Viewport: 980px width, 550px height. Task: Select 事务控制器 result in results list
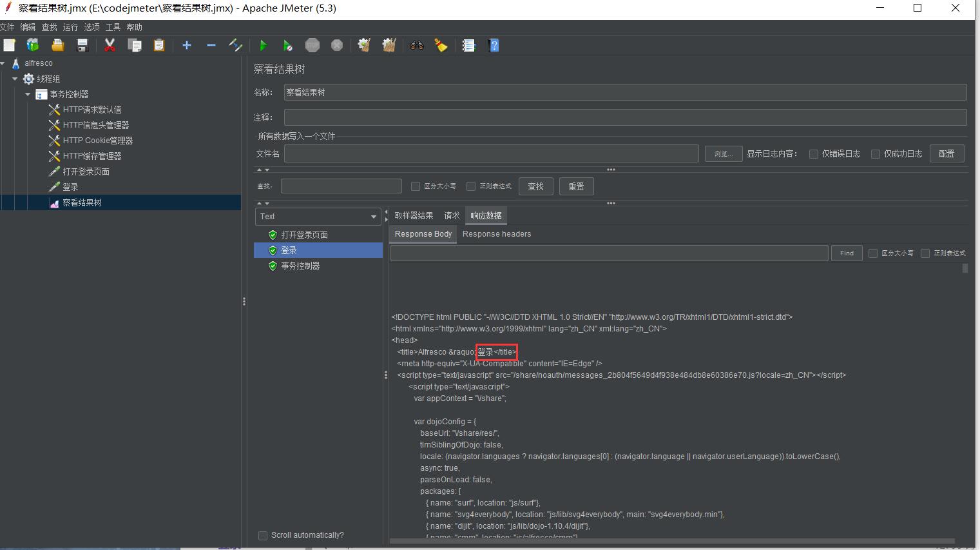coord(300,266)
